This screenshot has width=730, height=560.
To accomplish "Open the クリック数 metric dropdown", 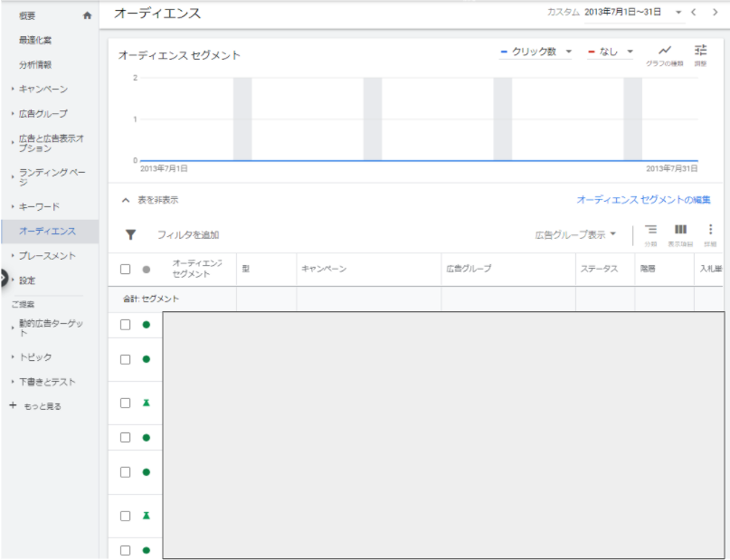I will [536, 52].
